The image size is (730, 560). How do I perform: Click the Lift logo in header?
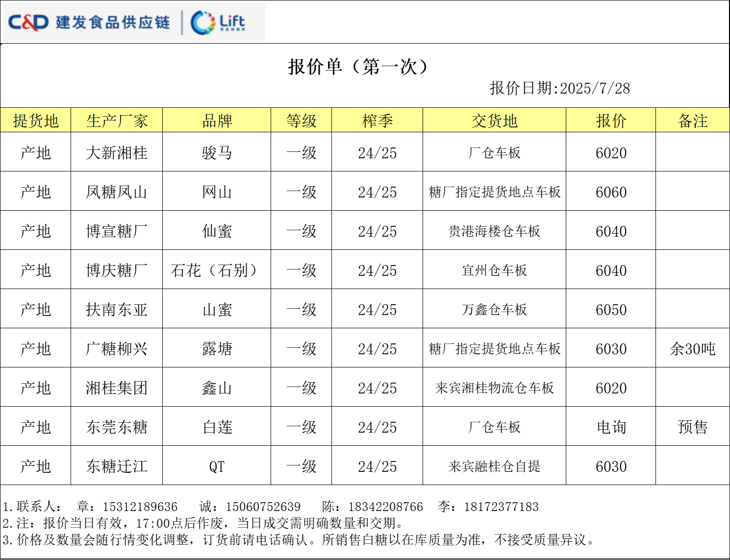pos(218,23)
